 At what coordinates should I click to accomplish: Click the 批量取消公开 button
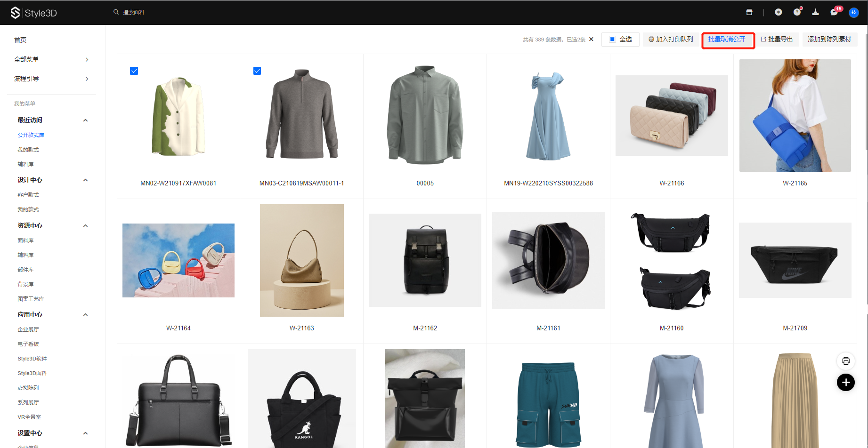click(x=728, y=40)
